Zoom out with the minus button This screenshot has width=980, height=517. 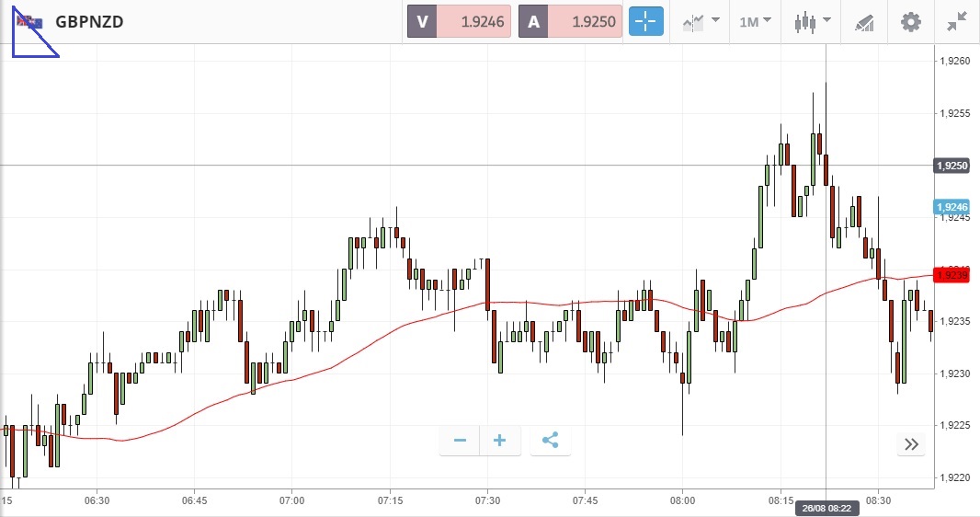(460, 441)
